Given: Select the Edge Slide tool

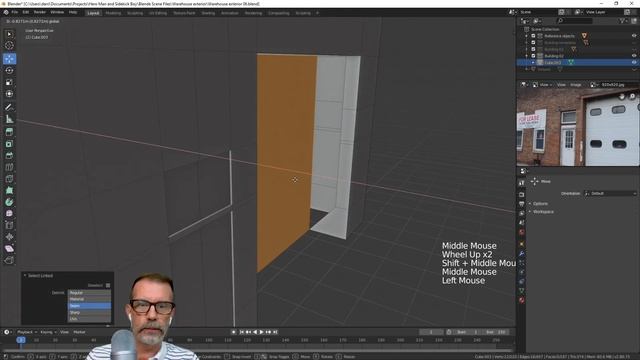Looking at the screenshot, I should pyautogui.click(x=9, y=225).
